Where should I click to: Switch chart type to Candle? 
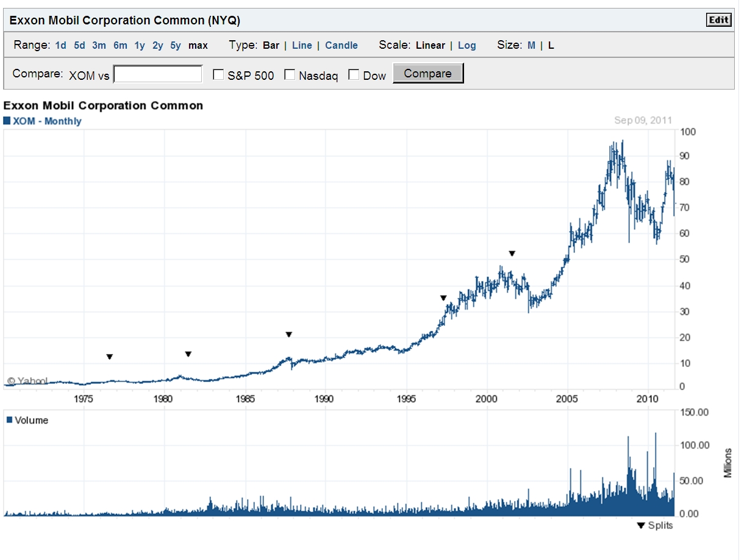pos(341,45)
